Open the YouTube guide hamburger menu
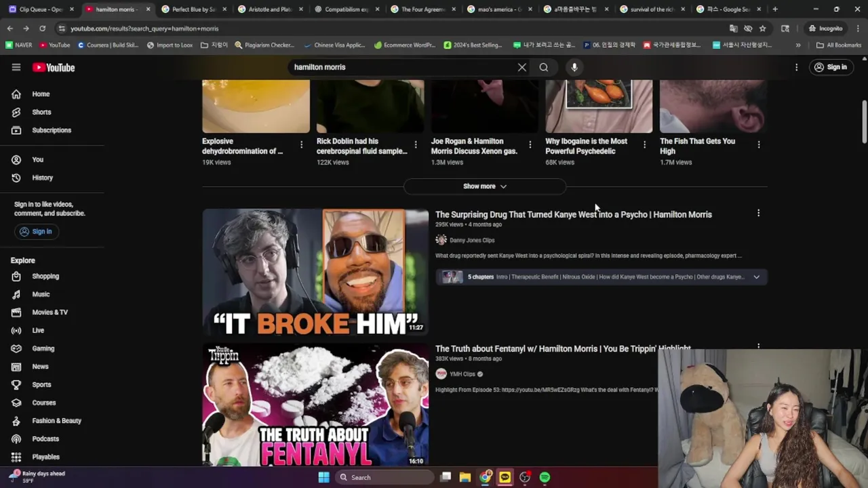Screen dimensions: 868x488 (x=16, y=67)
